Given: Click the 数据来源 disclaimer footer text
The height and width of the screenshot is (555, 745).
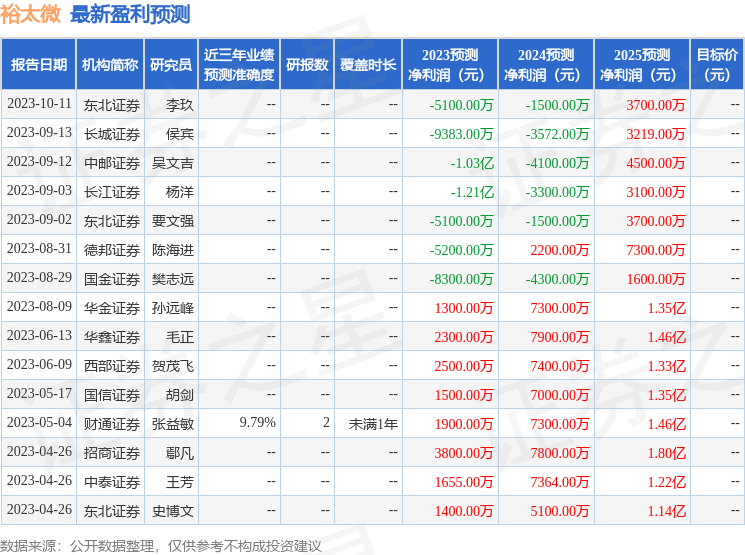Looking at the screenshot, I should (161, 546).
